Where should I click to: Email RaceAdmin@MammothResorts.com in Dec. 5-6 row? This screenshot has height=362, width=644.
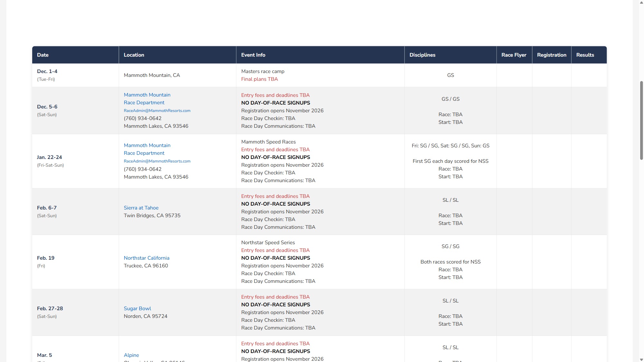tap(157, 111)
